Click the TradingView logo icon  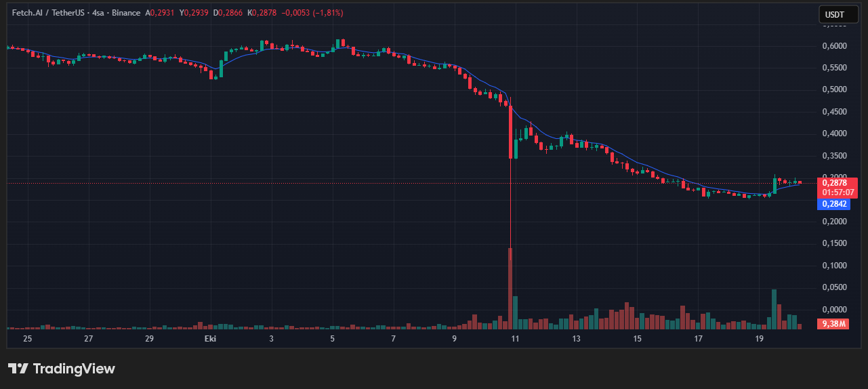click(x=18, y=369)
